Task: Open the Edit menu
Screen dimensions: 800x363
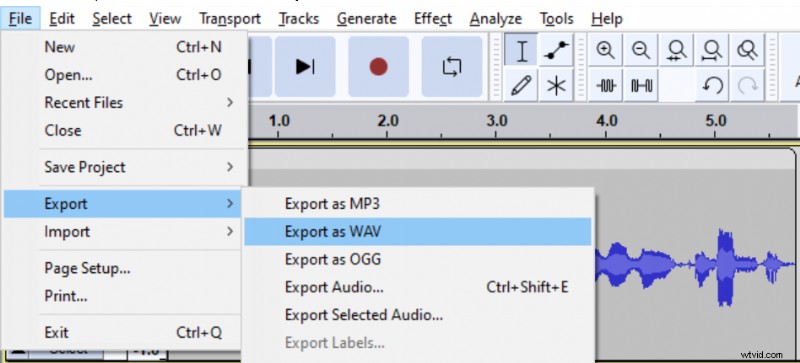Action: pyautogui.click(x=62, y=19)
